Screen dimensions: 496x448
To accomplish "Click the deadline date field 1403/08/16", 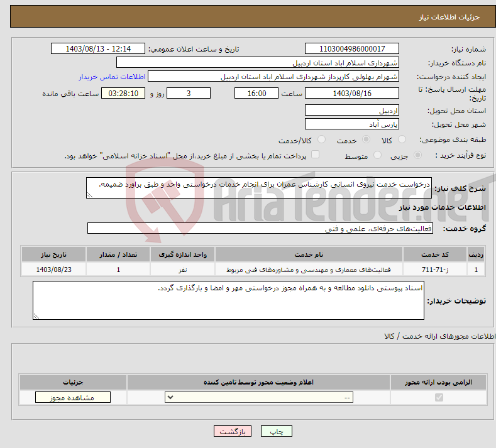I will click(x=352, y=93).
